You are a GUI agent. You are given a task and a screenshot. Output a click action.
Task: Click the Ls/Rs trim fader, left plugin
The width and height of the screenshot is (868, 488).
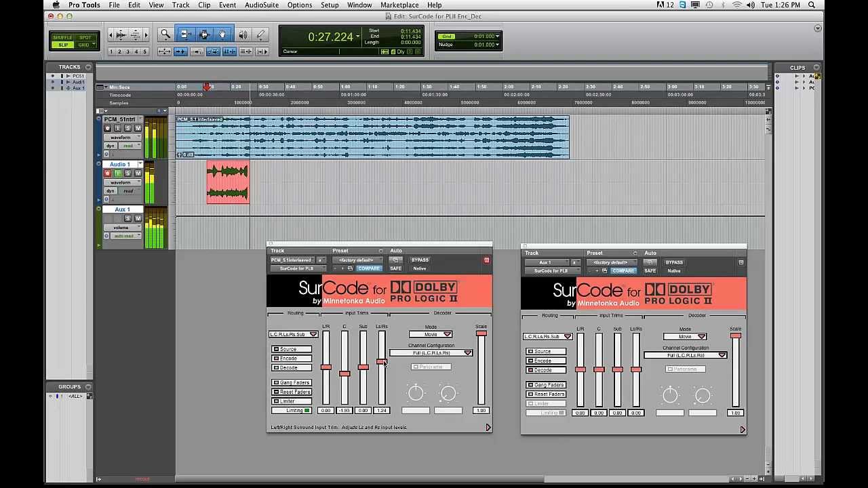(382, 362)
